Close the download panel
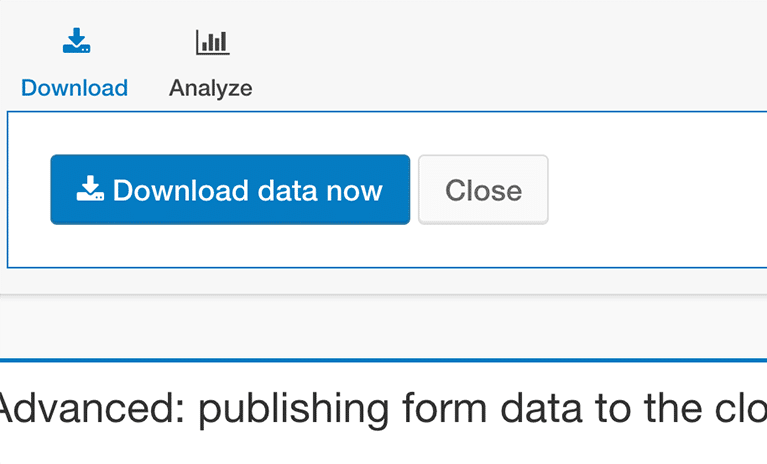 pos(483,190)
